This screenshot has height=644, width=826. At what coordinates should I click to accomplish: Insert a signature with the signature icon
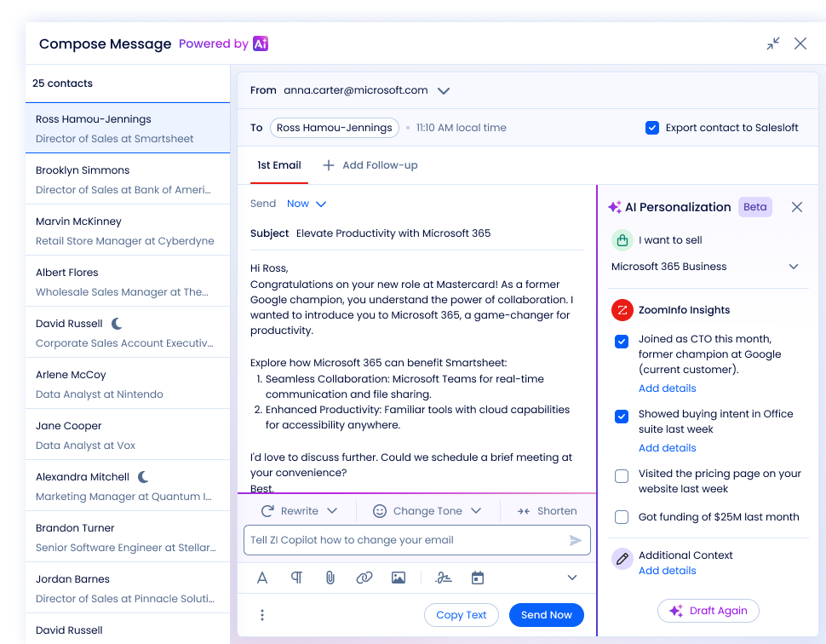(x=444, y=578)
